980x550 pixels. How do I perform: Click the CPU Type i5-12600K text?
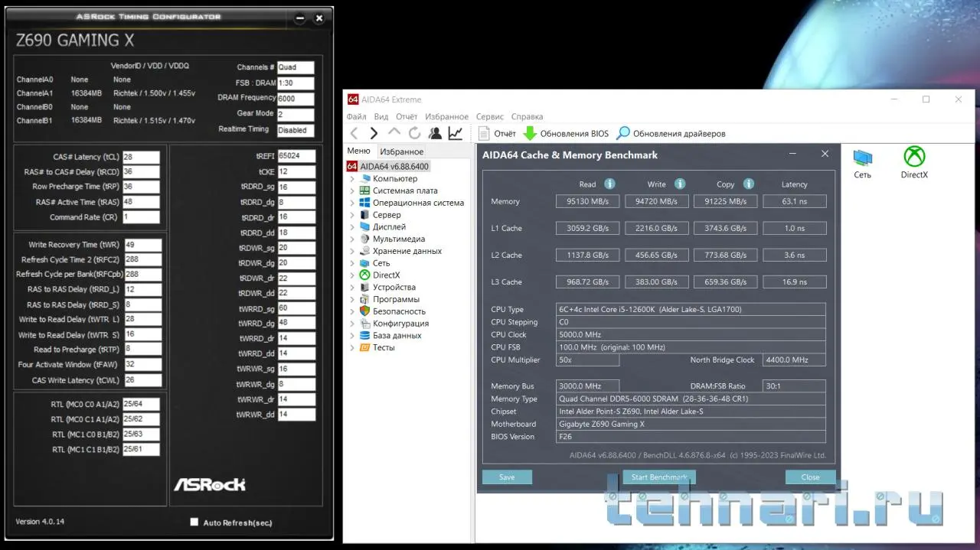tap(691, 310)
